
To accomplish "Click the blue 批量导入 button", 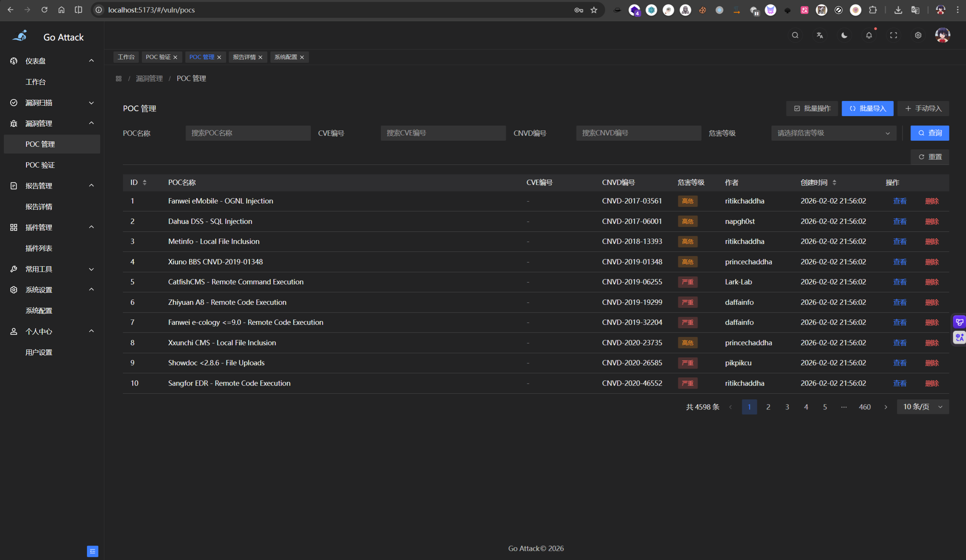I will click(867, 109).
